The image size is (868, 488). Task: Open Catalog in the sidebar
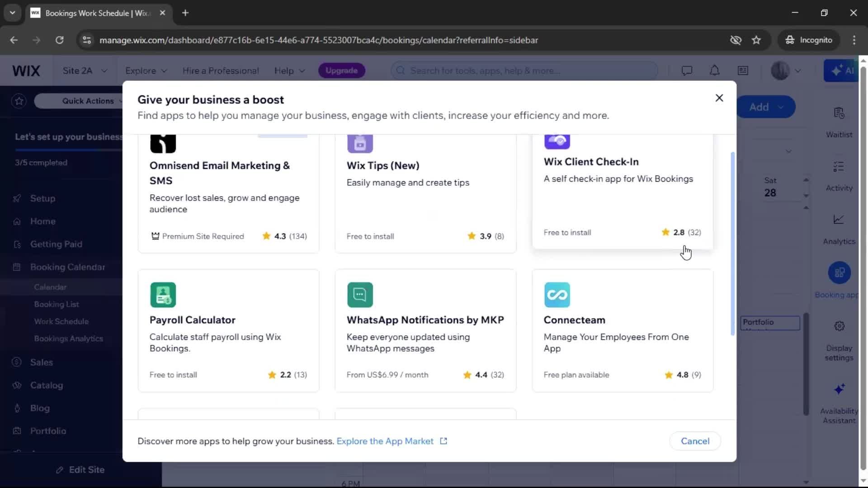point(46,385)
